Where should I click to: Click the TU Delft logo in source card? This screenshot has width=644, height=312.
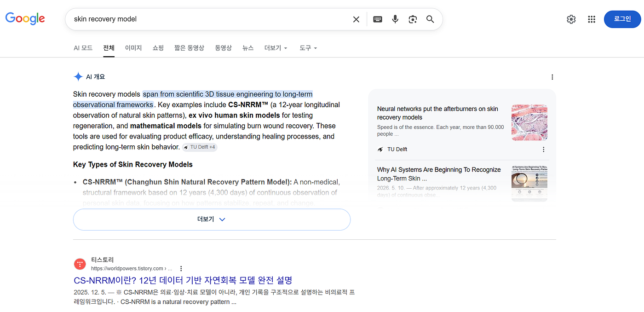click(380, 150)
